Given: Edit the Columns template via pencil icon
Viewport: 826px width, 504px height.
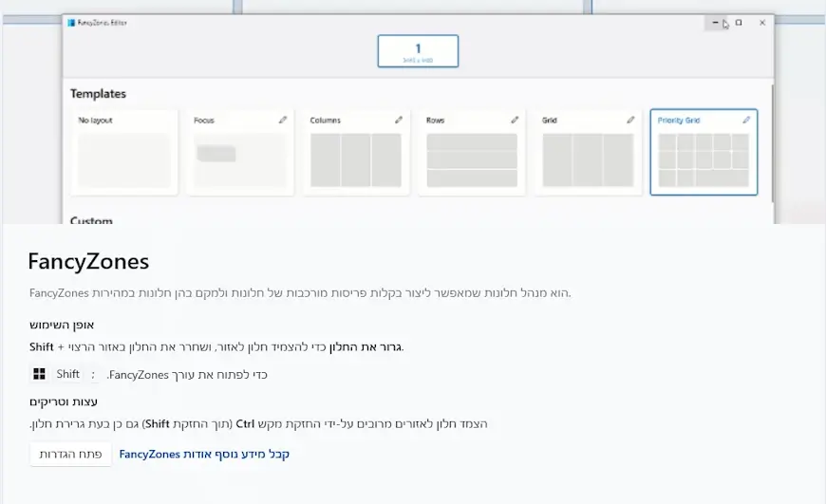Looking at the screenshot, I should coord(399,121).
